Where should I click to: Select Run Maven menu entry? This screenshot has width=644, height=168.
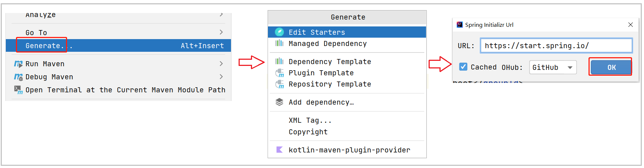pos(118,64)
